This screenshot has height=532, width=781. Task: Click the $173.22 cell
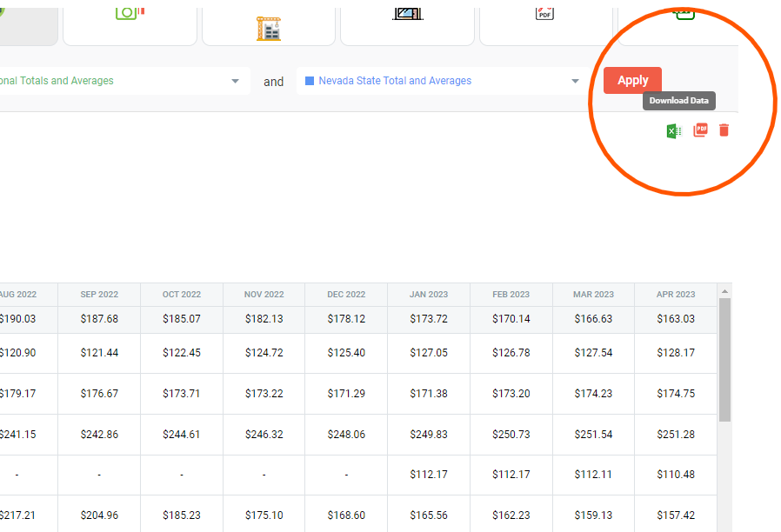[264, 394]
